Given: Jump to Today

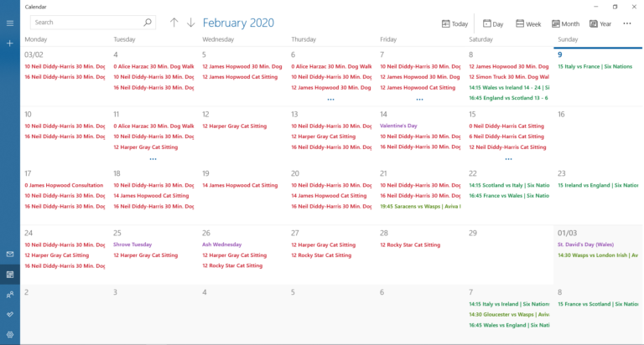Looking at the screenshot, I should click(x=454, y=23).
